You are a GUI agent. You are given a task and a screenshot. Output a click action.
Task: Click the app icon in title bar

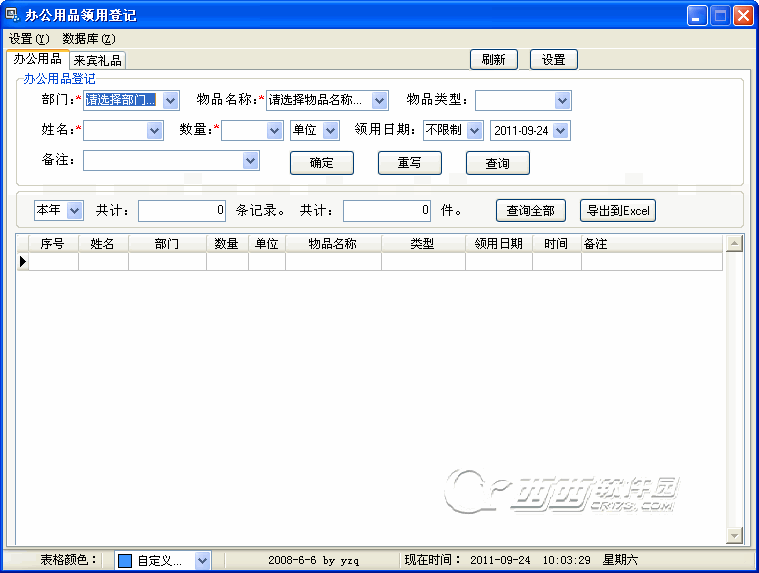pos(12,15)
